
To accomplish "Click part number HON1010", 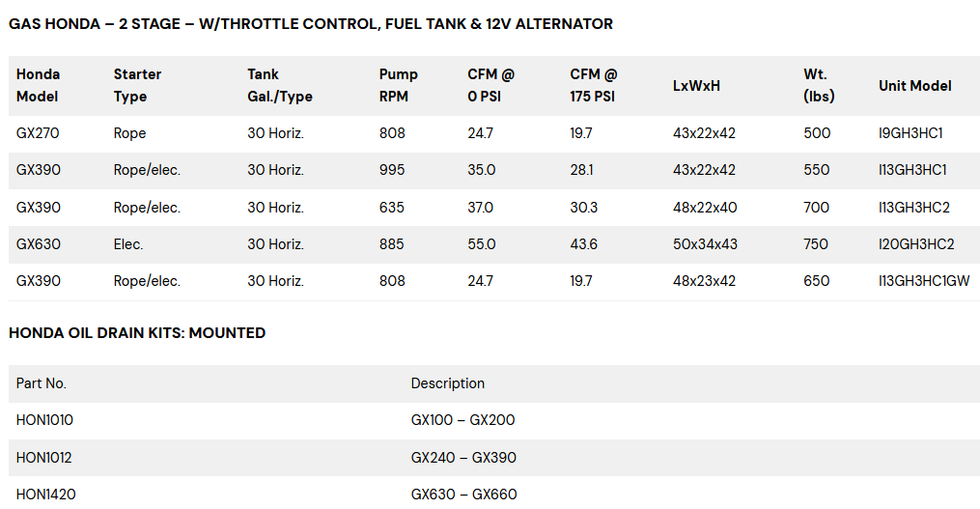I will 44,420.
